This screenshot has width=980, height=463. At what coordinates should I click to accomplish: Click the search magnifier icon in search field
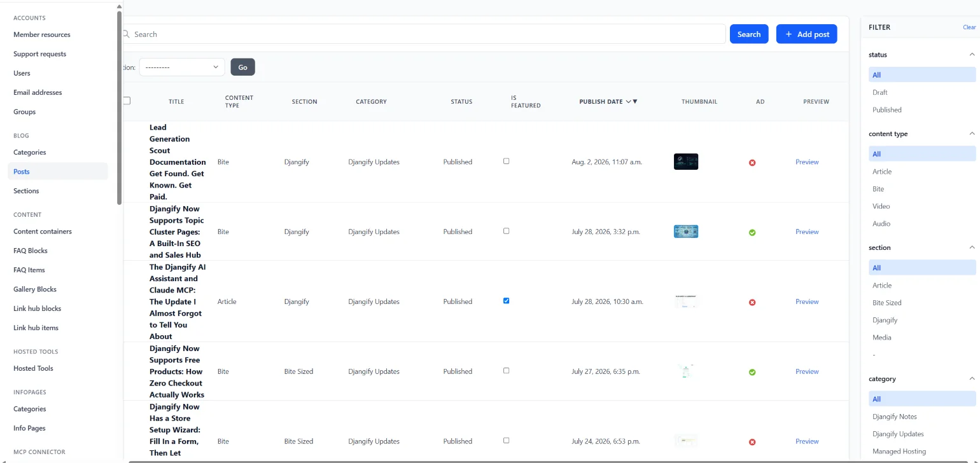(126, 34)
